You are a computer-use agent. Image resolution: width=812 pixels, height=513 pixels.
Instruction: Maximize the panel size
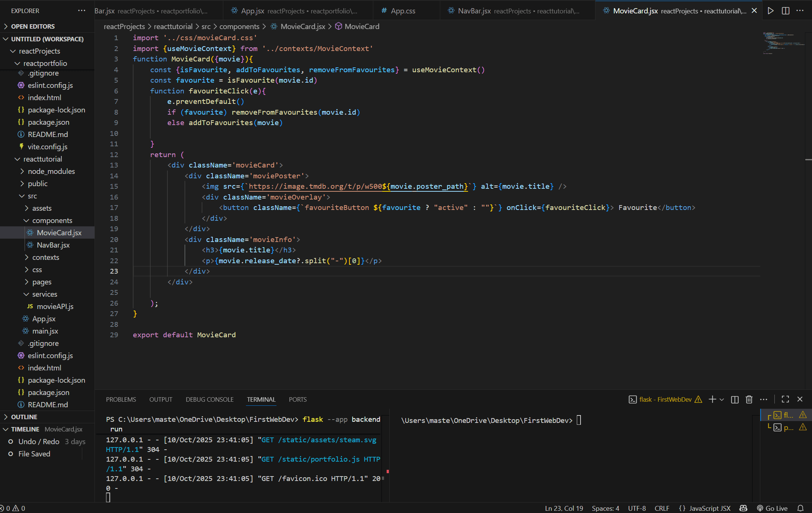click(x=785, y=399)
